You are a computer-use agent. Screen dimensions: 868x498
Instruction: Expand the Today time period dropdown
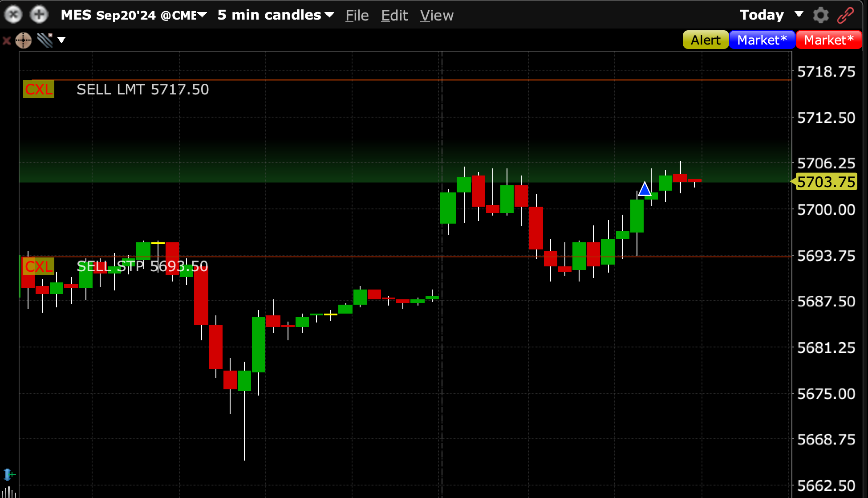tap(771, 15)
